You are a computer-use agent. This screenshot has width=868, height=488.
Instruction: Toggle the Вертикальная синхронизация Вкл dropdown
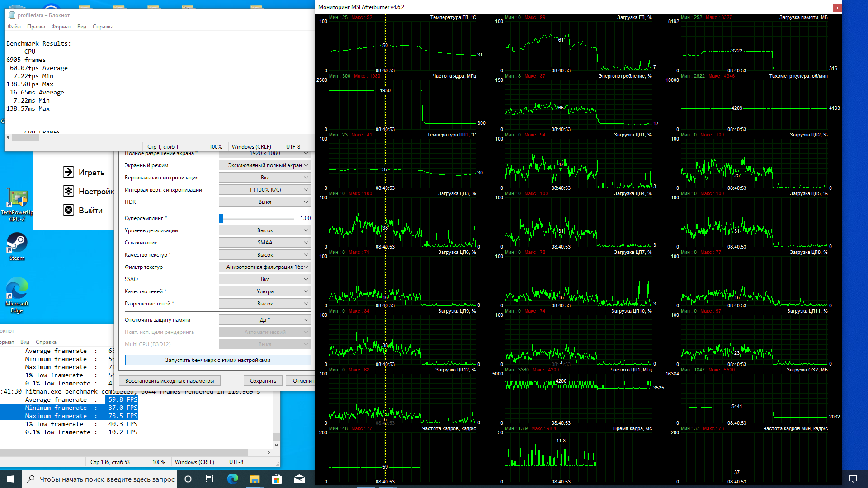pos(265,178)
